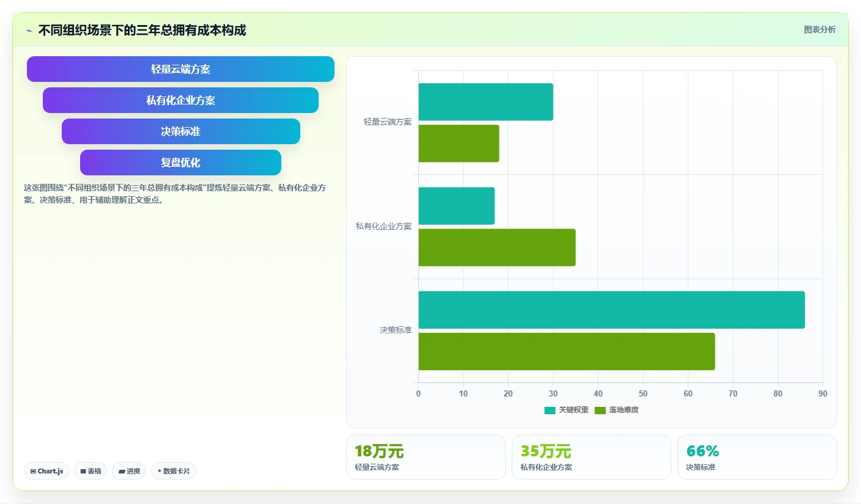The image size is (861, 504).
Task: Click the green bar for 轻量云端方案
Action: [459, 144]
